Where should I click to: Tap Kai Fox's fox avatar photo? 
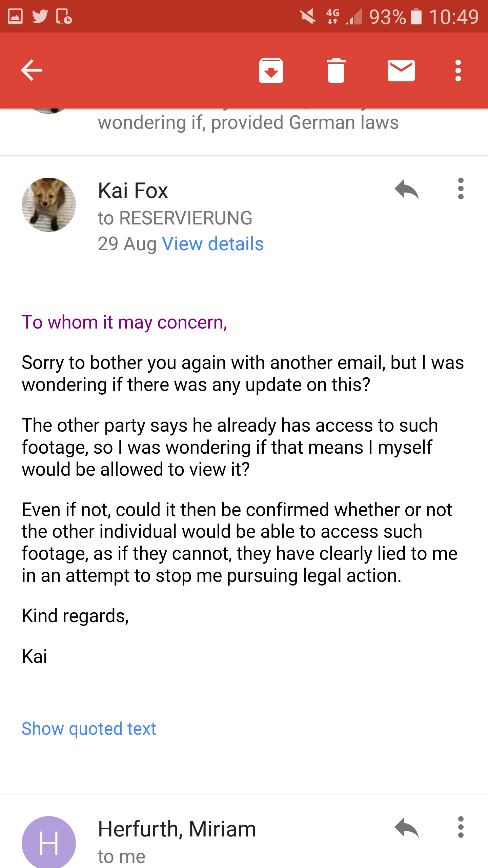tap(49, 205)
